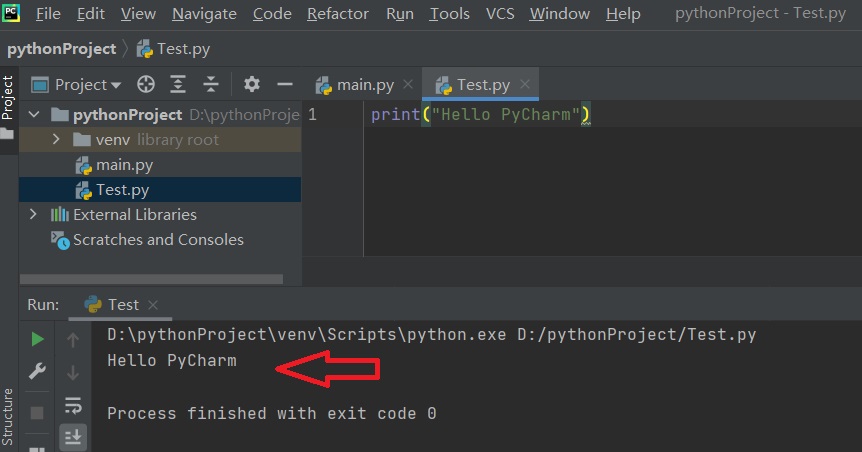
Task: Close the Test.py editor tab
Action: tap(525, 84)
